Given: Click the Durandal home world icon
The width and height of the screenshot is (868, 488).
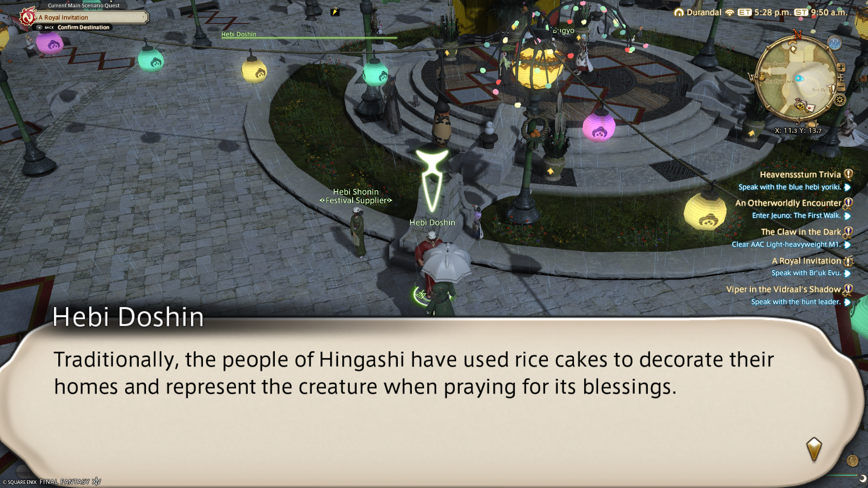Looking at the screenshot, I should point(679,13).
